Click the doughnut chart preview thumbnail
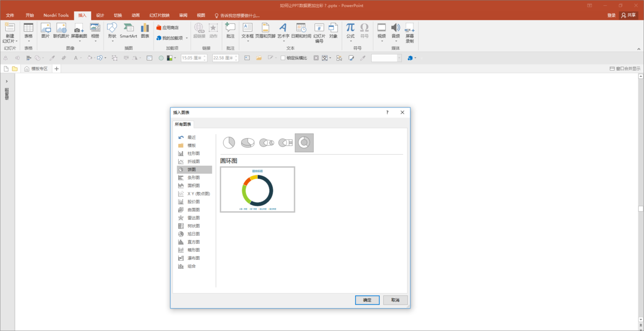The width and height of the screenshot is (644, 331). (258, 189)
